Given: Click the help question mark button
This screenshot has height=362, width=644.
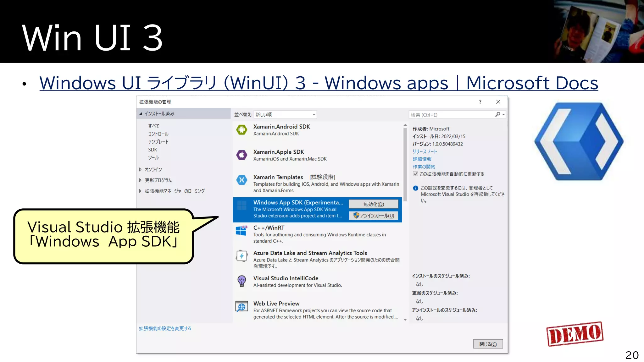Looking at the screenshot, I should click(x=480, y=102).
